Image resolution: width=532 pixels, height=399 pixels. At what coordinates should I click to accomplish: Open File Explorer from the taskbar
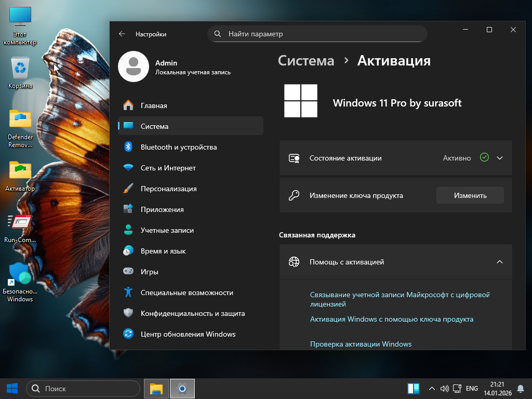(x=156, y=388)
